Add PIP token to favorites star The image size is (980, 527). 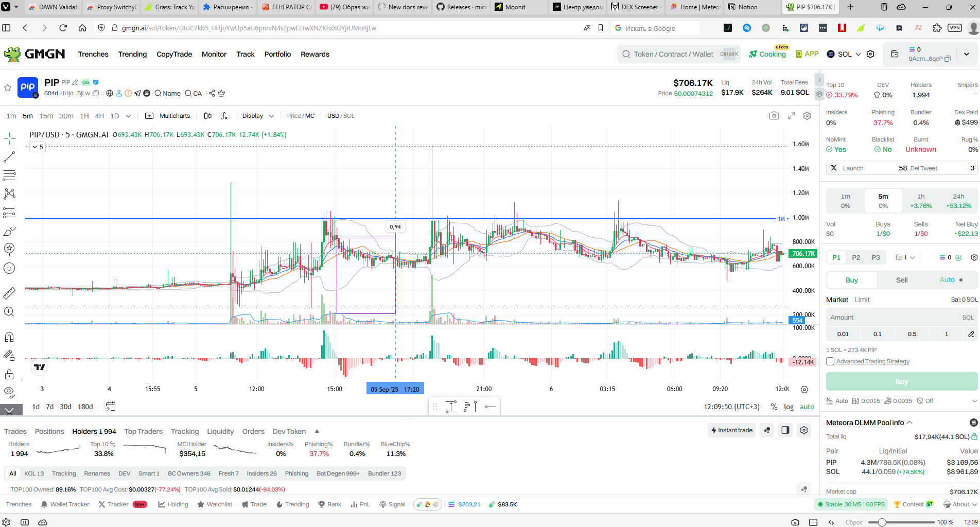8,87
